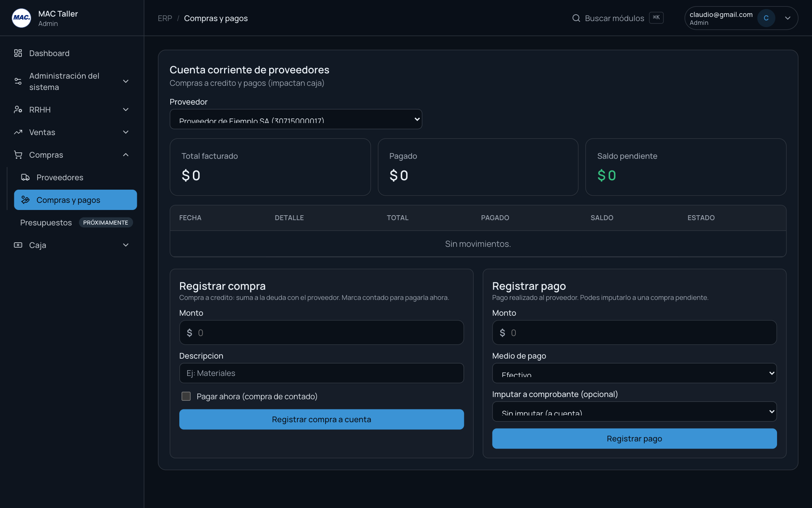Click the PAGADO column header
812x508 pixels.
point(495,218)
